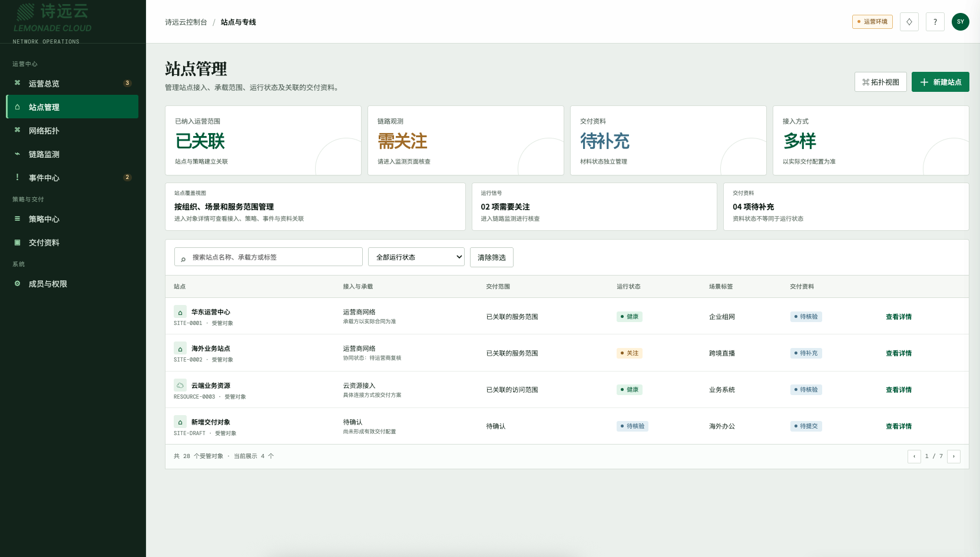Open 按组织、场景和服务范围管理 panel
The width and height of the screenshot is (980, 557).
(315, 207)
